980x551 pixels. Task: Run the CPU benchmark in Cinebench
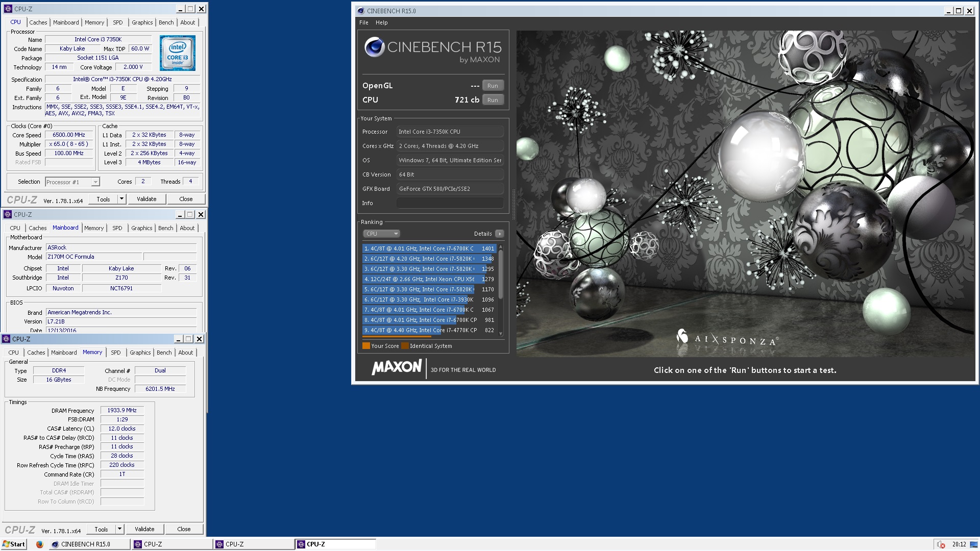tap(493, 100)
